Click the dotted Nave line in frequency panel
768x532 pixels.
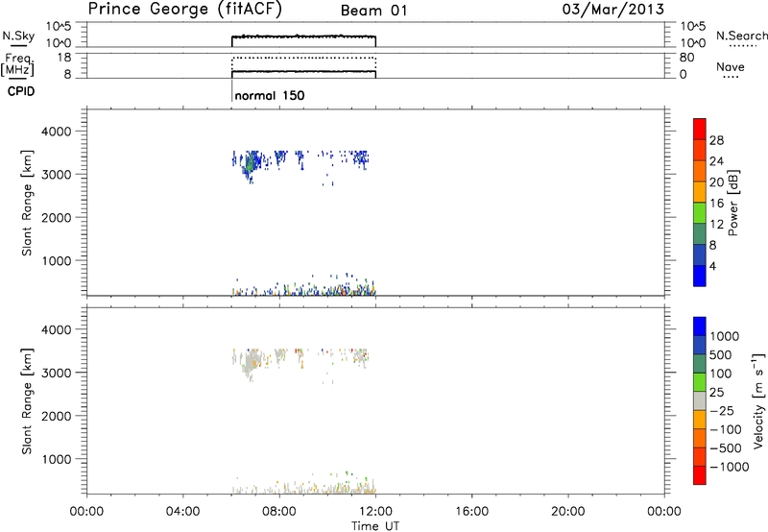point(303,58)
